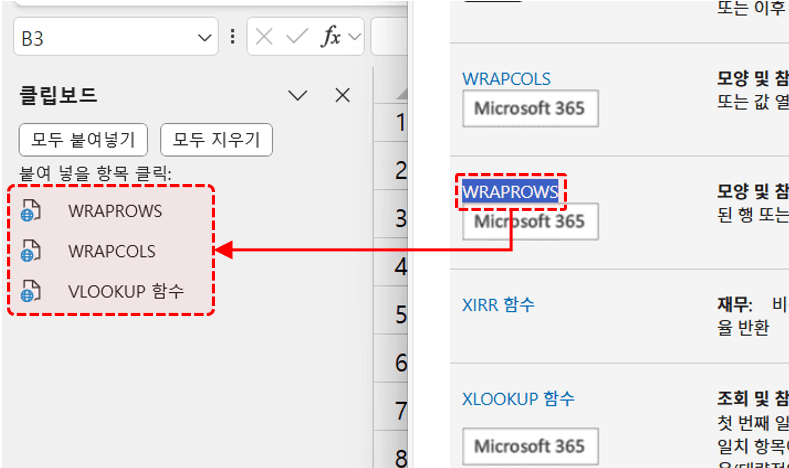
Task: Expand the Name Box dropdown arrow
Action: point(205,37)
